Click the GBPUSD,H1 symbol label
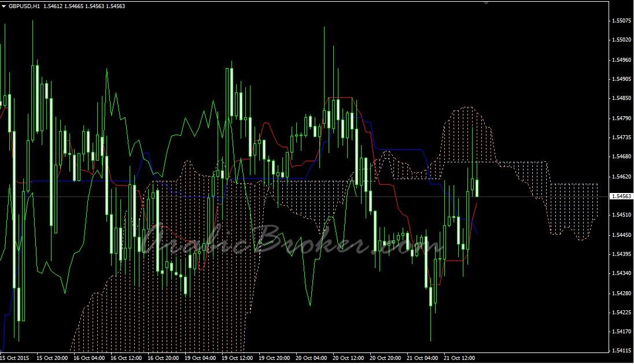 (x=24, y=6)
